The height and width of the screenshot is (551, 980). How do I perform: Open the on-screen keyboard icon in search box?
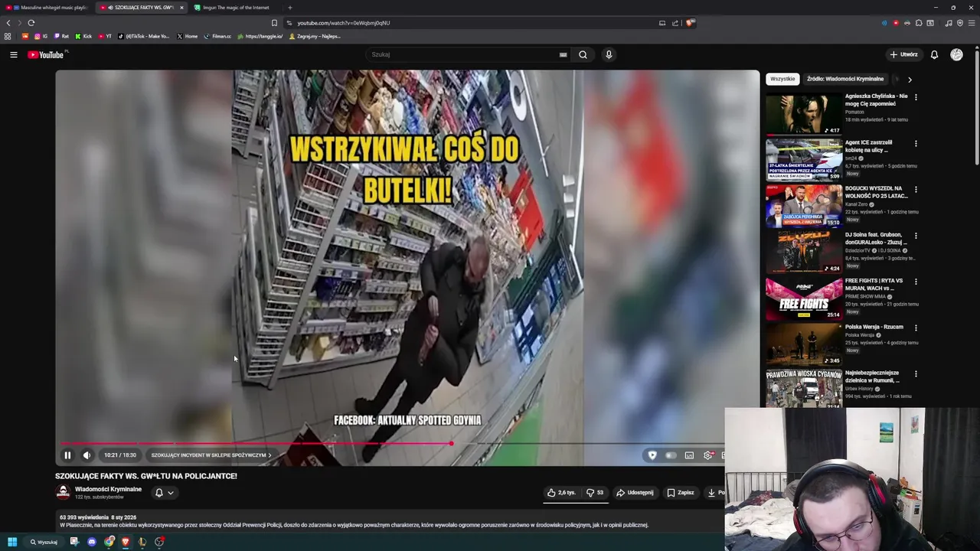[x=563, y=55]
